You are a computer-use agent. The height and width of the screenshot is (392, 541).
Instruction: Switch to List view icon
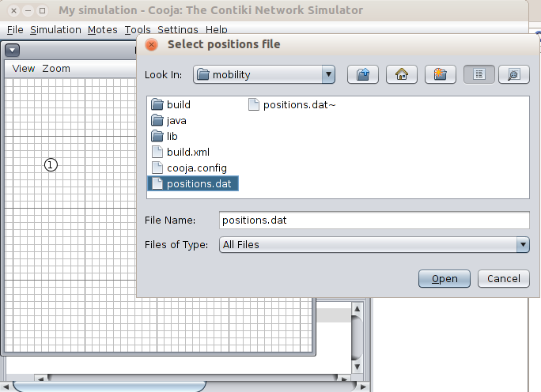479,74
